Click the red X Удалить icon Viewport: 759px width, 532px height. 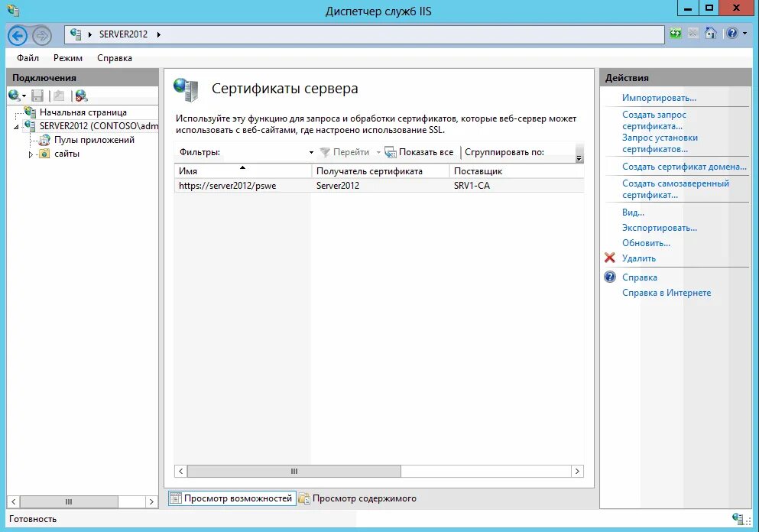(x=610, y=258)
